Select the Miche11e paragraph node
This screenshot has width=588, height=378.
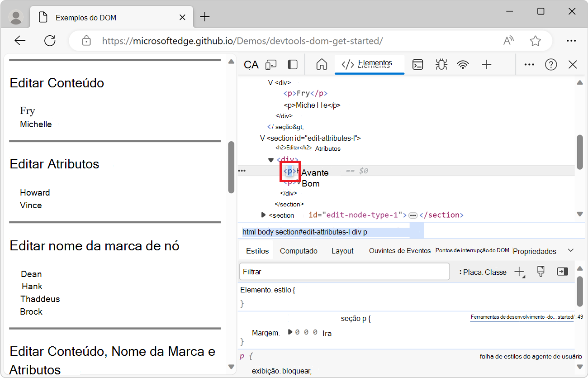pyautogui.click(x=312, y=105)
